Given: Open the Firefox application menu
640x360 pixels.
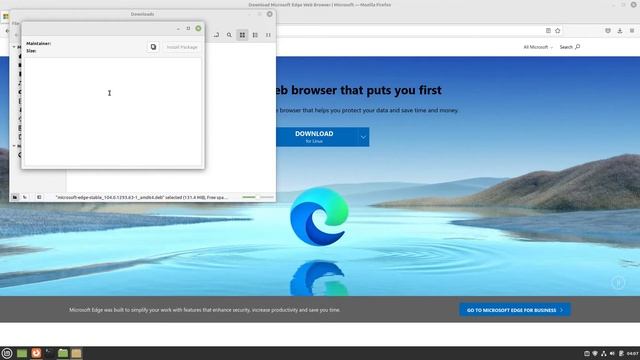Looking at the screenshot, I should click(x=632, y=31).
